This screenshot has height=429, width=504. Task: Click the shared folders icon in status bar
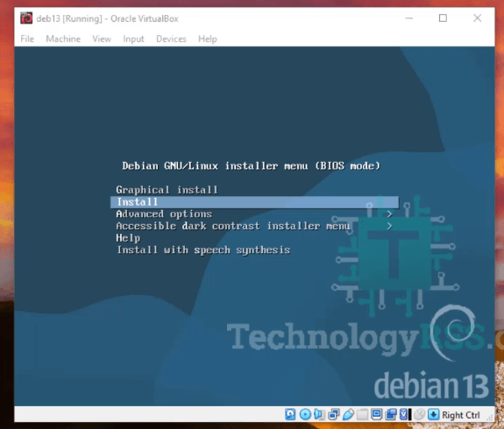pos(362,414)
